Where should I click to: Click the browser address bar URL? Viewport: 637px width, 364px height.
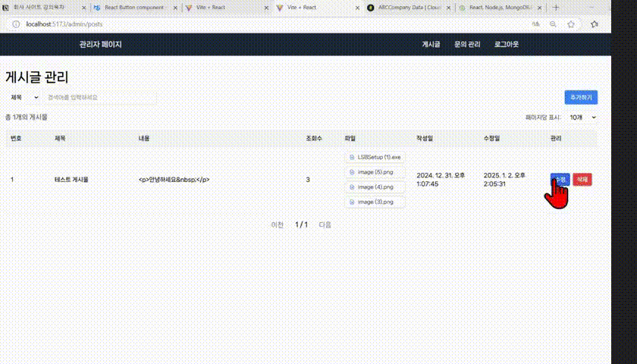[64, 24]
